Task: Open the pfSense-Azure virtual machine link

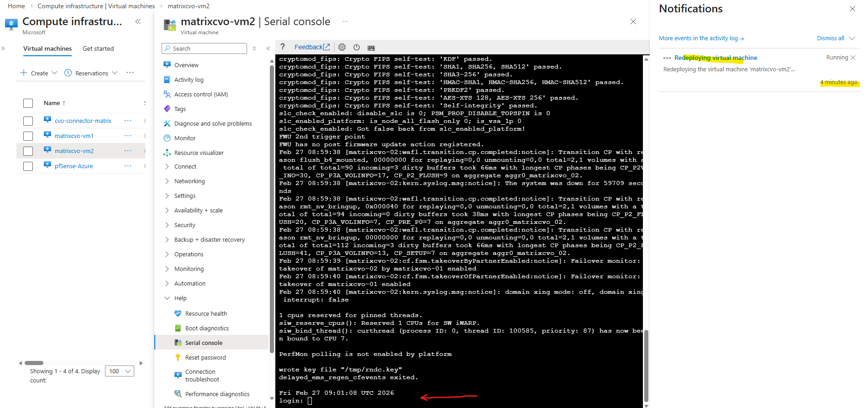Action: point(74,166)
